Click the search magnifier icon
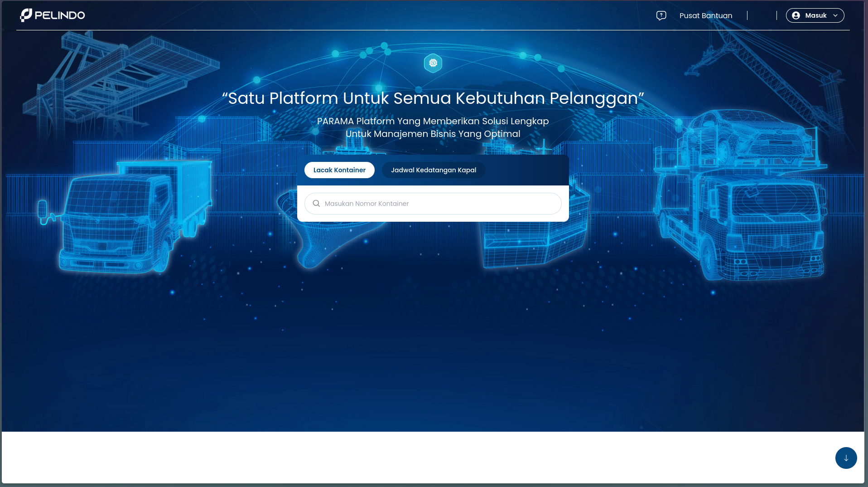Viewport: 868px width, 487px height. (316, 204)
